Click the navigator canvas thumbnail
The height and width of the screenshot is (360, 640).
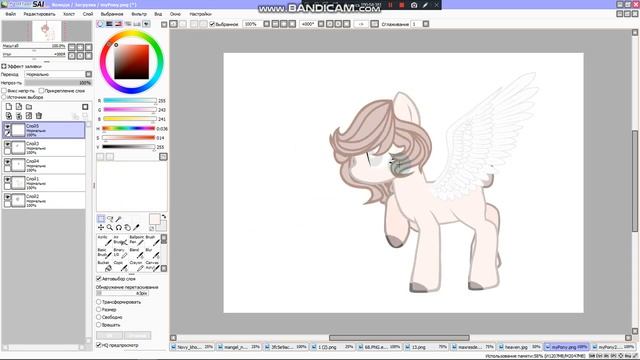point(46,31)
